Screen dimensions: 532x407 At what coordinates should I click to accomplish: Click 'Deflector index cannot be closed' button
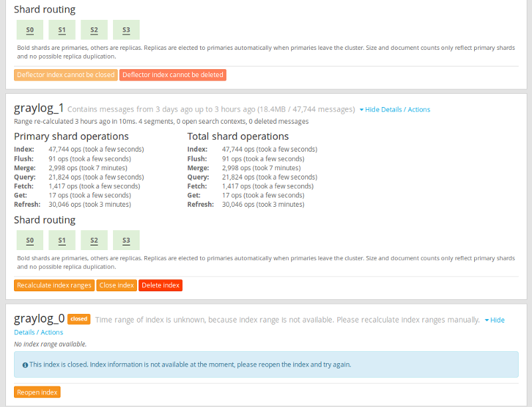(x=66, y=75)
